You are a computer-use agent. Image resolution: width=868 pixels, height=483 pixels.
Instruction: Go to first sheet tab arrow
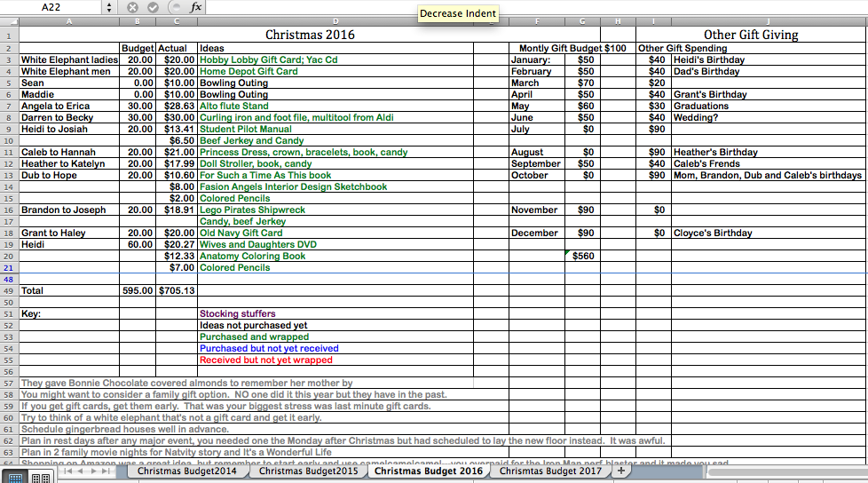click(67, 471)
